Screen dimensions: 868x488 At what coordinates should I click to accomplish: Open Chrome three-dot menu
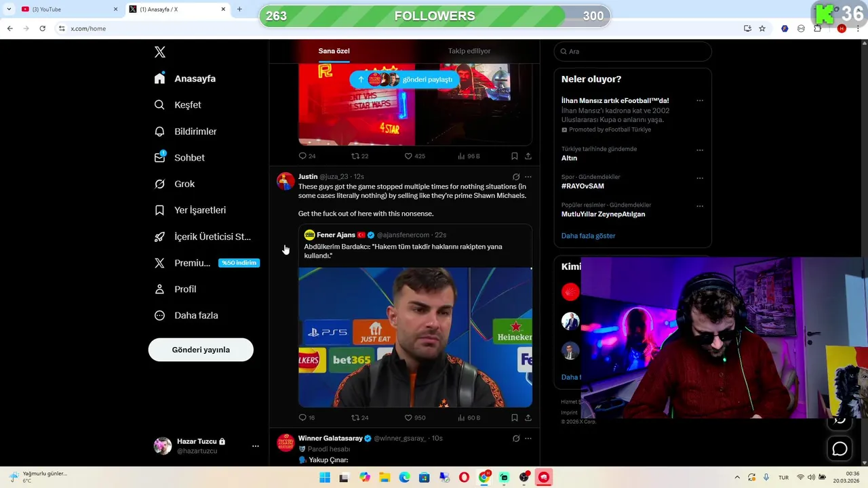[859, 28]
